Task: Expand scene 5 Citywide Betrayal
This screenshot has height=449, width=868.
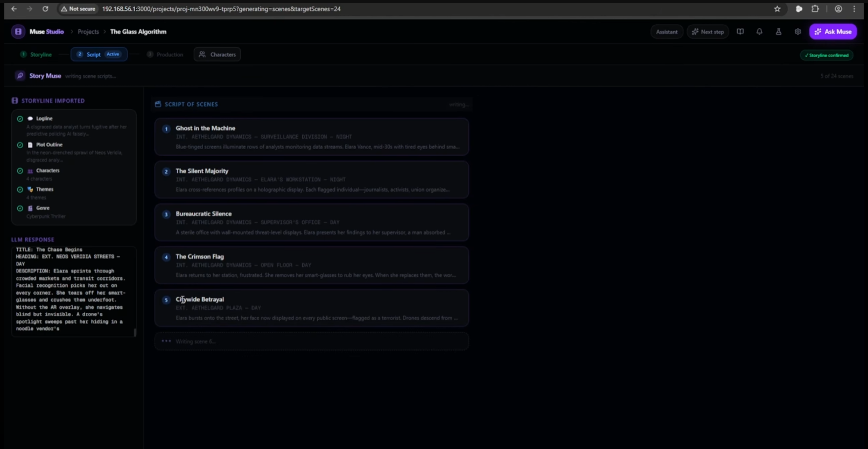Action: point(312,308)
